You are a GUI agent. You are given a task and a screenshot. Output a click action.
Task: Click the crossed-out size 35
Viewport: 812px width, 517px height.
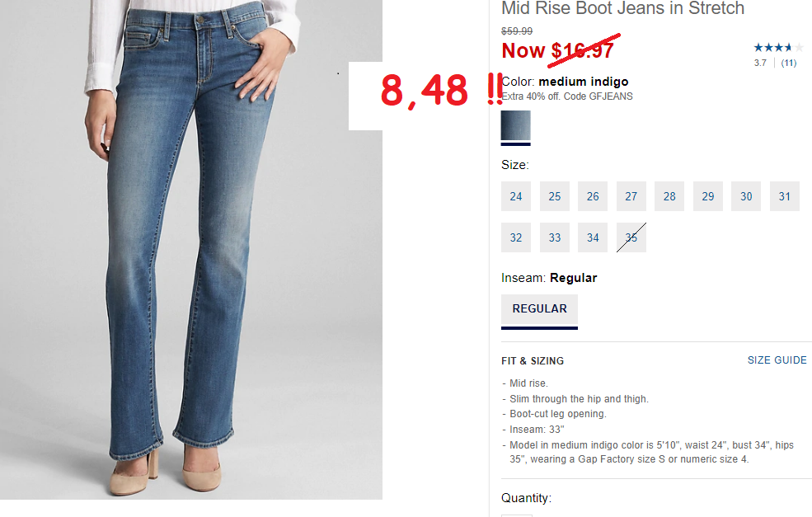tap(631, 237)
